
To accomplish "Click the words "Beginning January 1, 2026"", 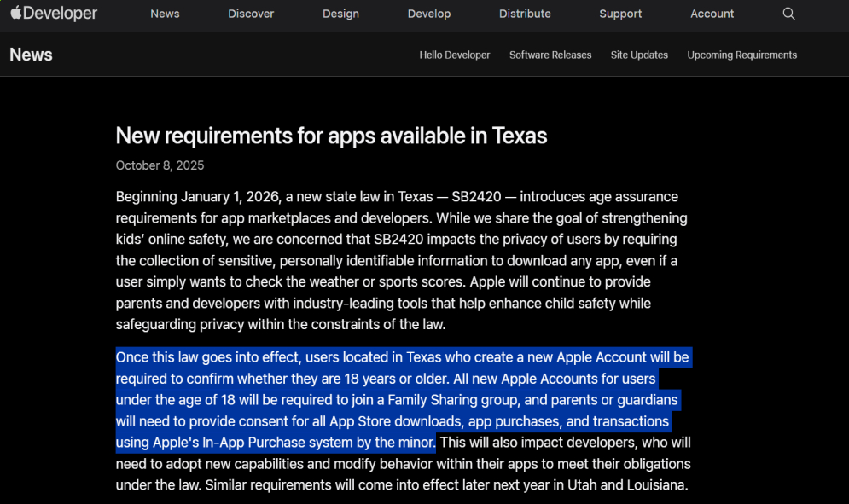I will (x=198, y=196).
